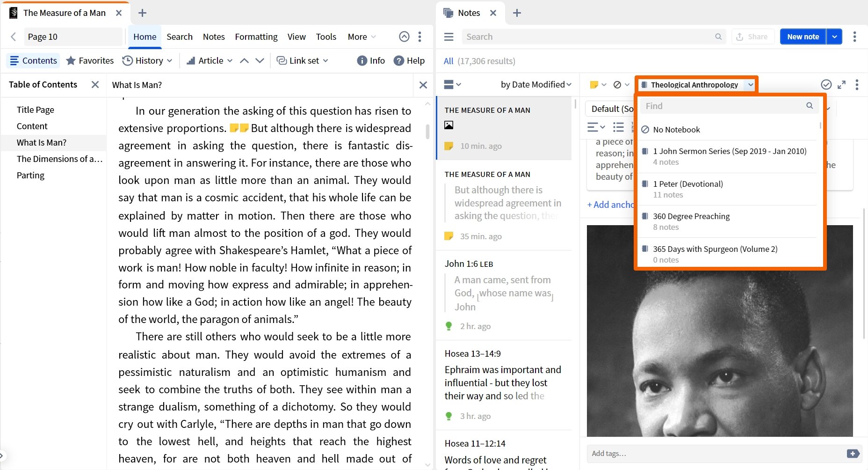This screenshot has width=868, height=470.
Task: Open a new book tab with plus icon
Action: click(143, 13)
